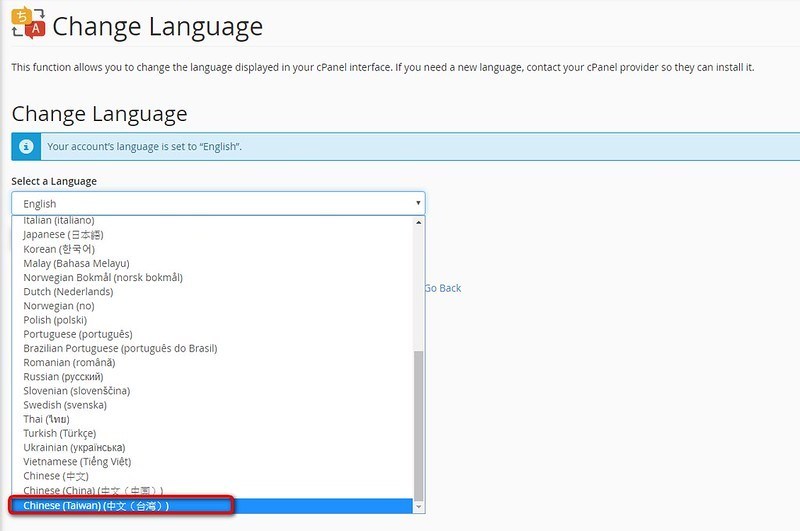The height and width of the screenshot is (531, 800).
Task: Select Korean from the language list
Action: [x=212, y=249]
